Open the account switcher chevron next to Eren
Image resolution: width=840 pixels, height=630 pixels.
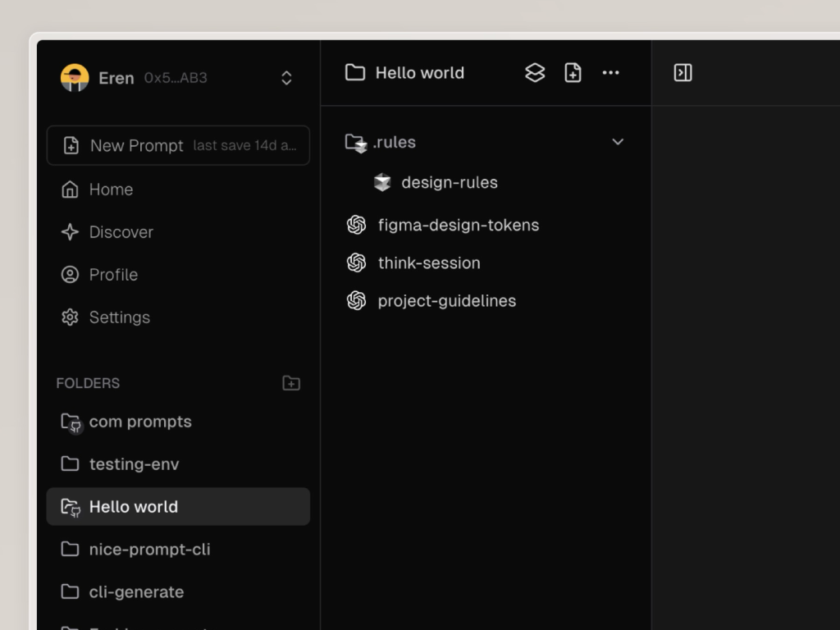(286, 77)
